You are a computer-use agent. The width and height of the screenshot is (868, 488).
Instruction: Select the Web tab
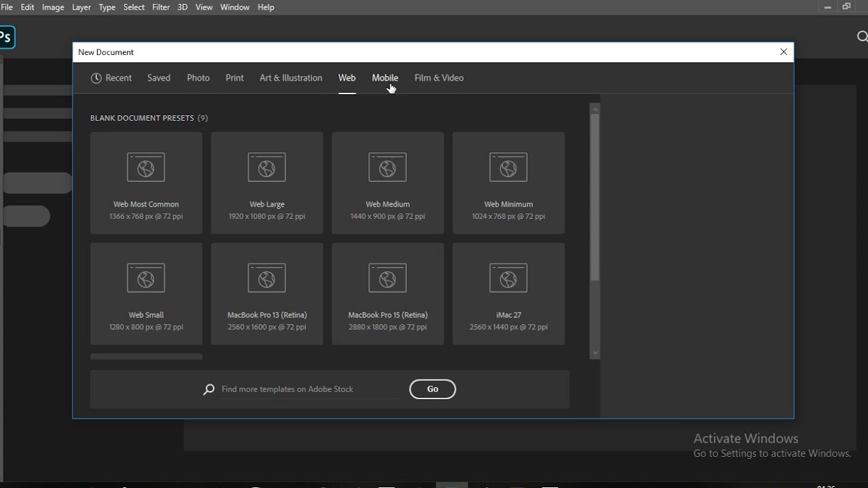point(347,78)
